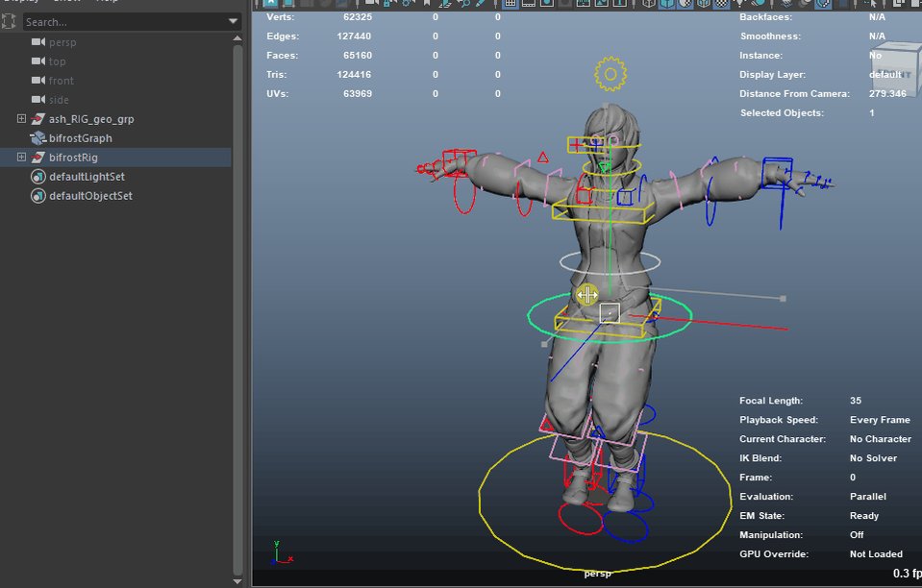This screenshot has width=922, height=588.
Task: Click the Outliner scroll down arrow
Action: [x=237, y=581]
